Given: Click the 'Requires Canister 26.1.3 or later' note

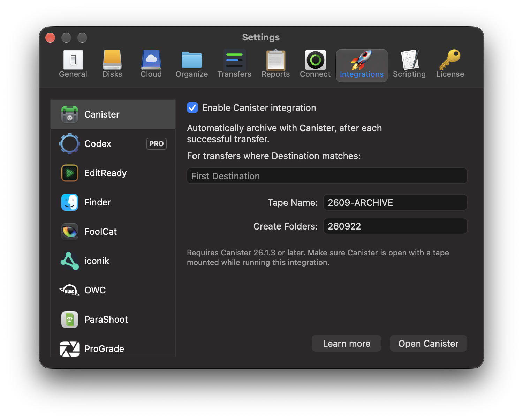Looking at the screenshot, I should point(318,257).
